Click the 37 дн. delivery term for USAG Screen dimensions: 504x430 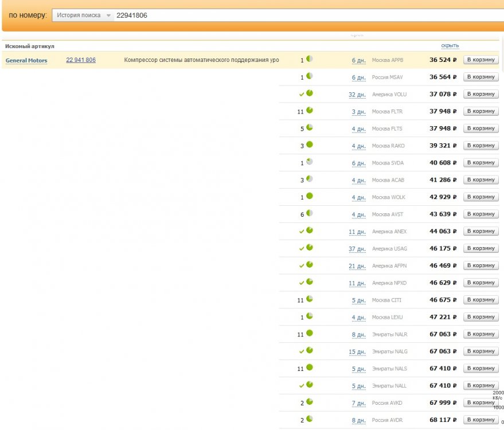[x=357, y=249]
